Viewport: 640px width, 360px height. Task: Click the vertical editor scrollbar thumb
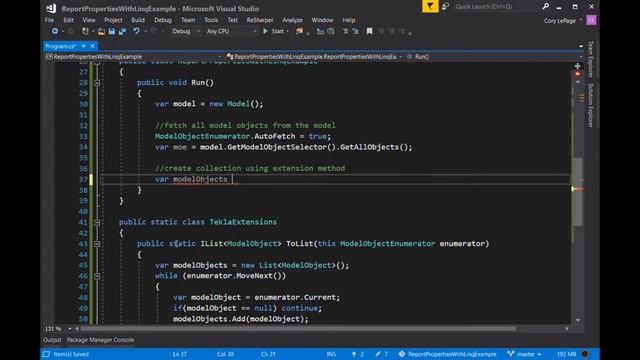[x=578, y=191]
